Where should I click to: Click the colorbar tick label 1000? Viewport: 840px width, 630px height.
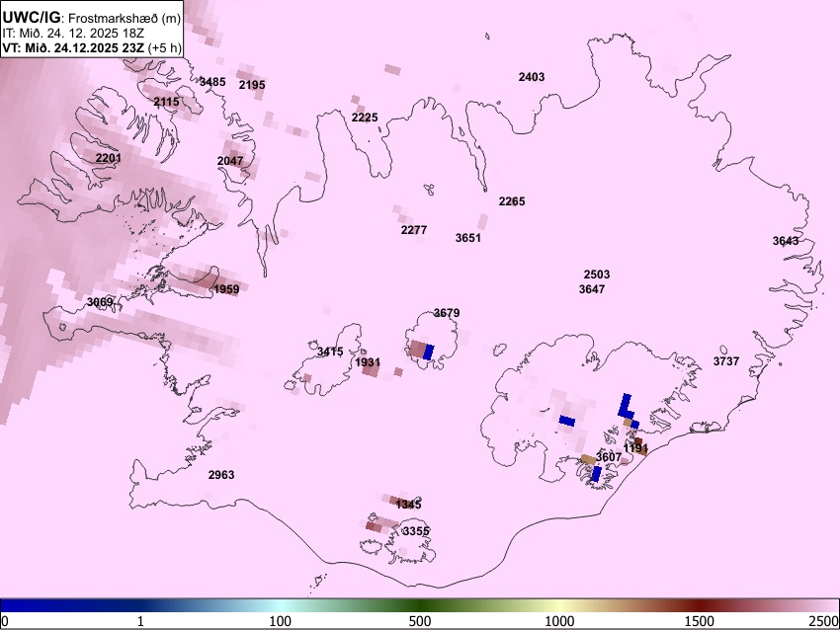click(x=559, y=621)
